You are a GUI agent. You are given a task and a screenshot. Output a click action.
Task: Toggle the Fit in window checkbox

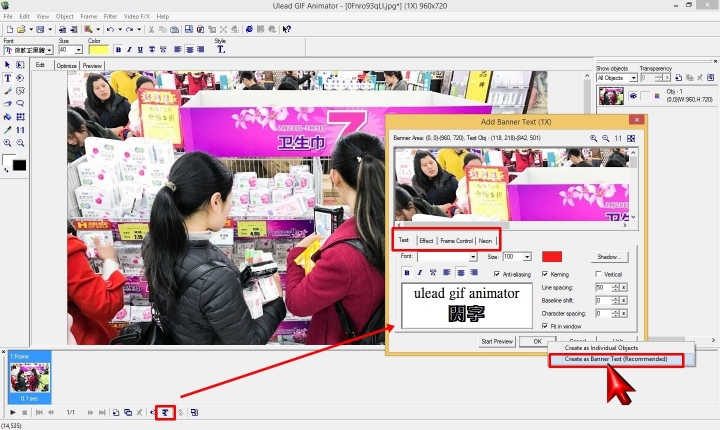pyautogui.click(x=545, y=326)
